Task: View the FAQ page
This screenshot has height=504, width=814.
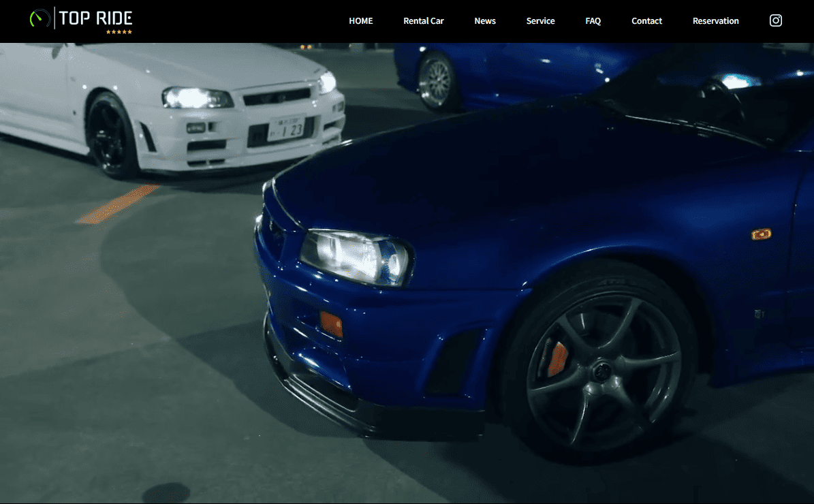Action: click(593, 20)
